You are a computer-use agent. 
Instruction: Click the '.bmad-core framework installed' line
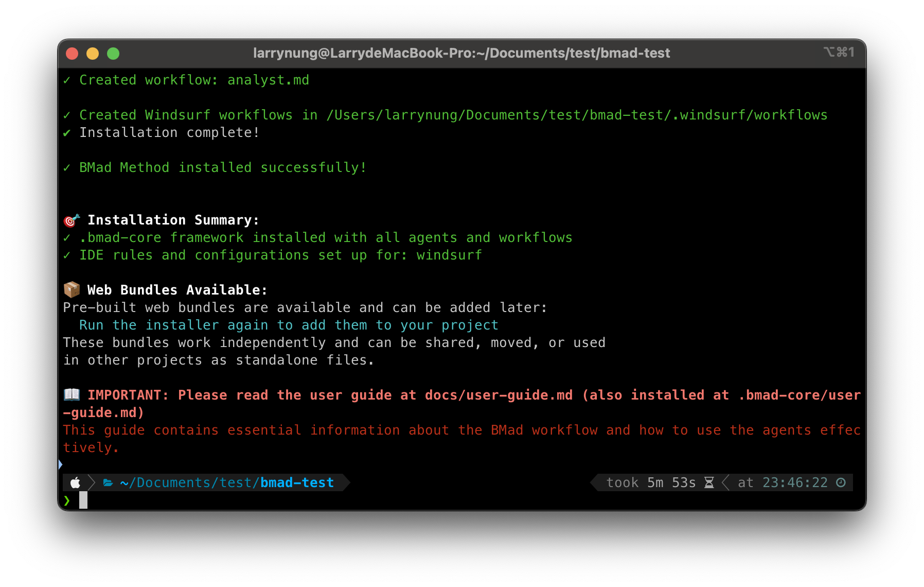[326, 237]
